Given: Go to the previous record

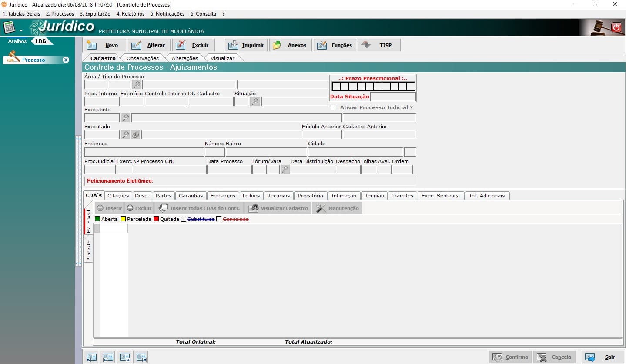Looking at the screenshot, I should (108, 357).
